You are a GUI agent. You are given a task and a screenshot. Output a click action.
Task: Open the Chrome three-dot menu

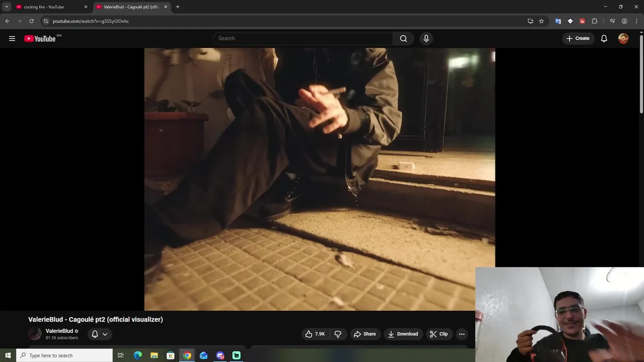636,21
